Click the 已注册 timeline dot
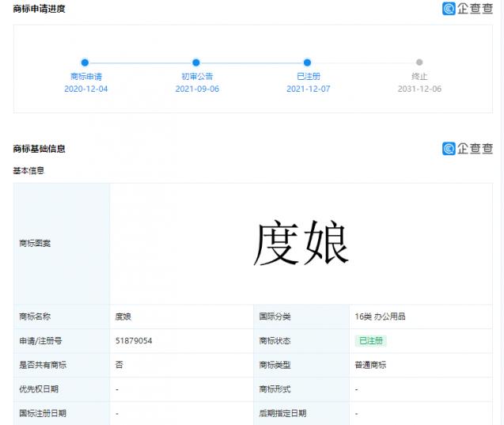This screenshot has height=425, width=504. click(307, 63)
